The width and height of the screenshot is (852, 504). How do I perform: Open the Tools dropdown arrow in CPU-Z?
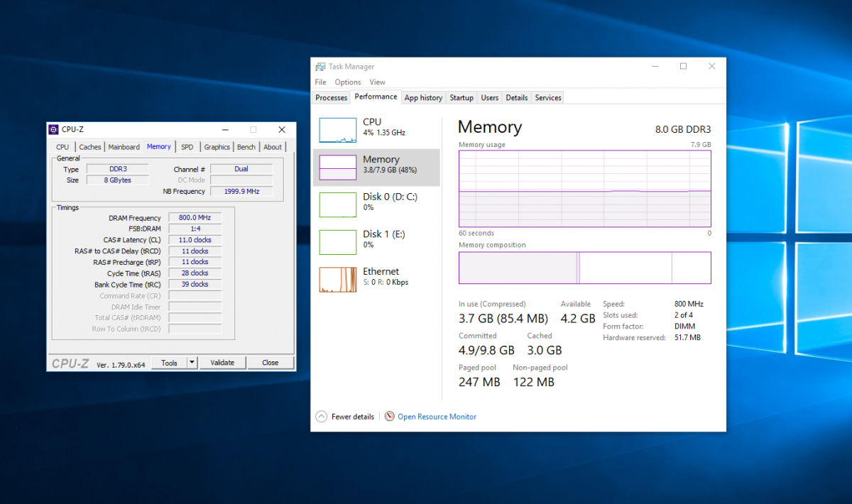(x=192, y=363)
